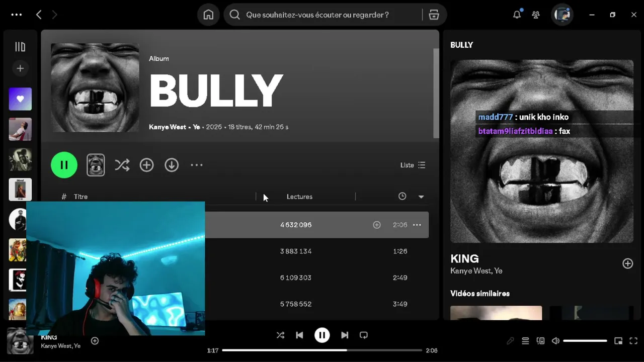Open options for the 2:06 track row
This screenshot has height=362, width=644.
coord(417,225)
